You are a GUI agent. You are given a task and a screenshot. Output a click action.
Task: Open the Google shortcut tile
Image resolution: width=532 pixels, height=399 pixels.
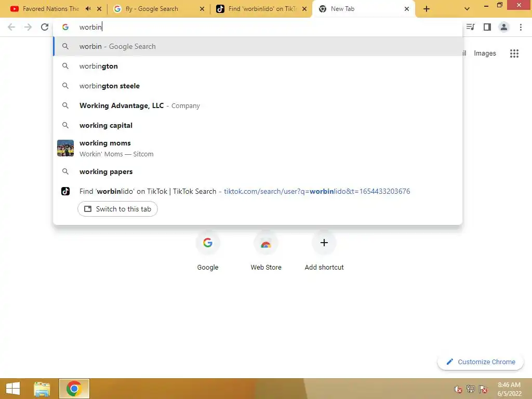[208, 250]
